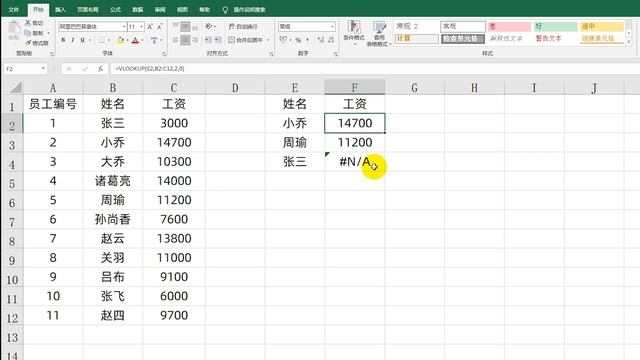The width and height of the screenshot is (640, 360).
Task: Switch to the 视图 View tab
Action: pos(182,9)
